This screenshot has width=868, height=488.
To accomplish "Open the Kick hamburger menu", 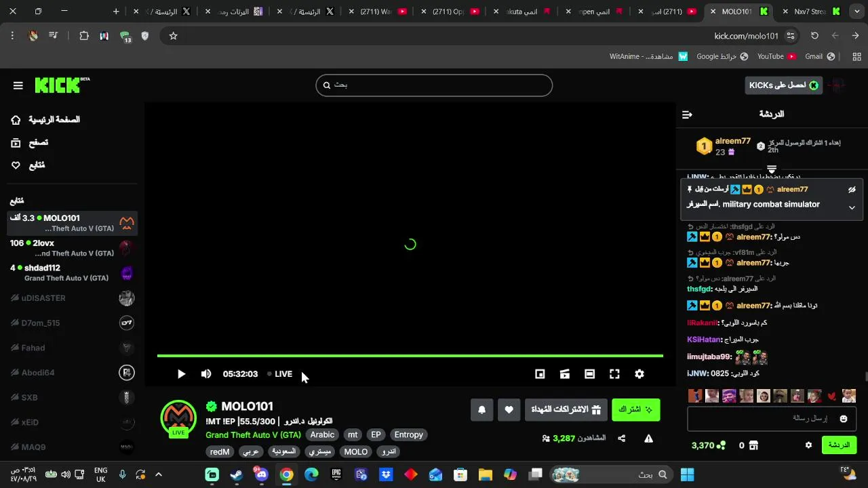I will (x=18, y=85).
